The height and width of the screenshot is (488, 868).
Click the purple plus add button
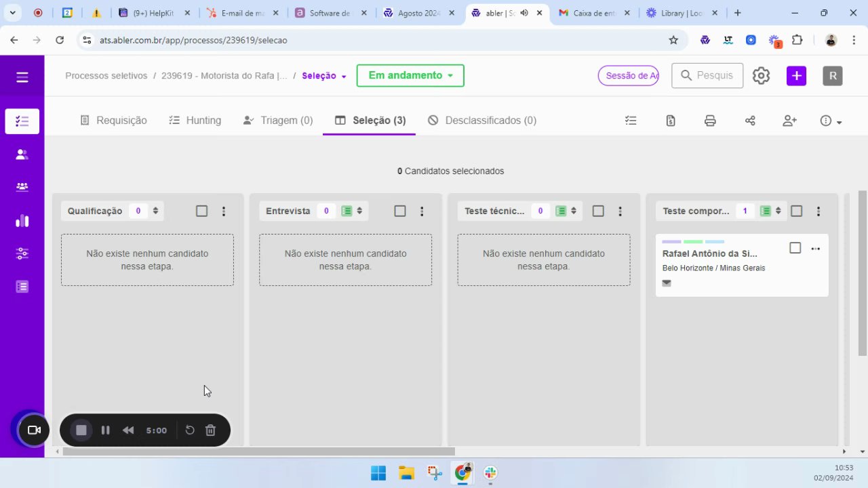[x=797, y=76]
